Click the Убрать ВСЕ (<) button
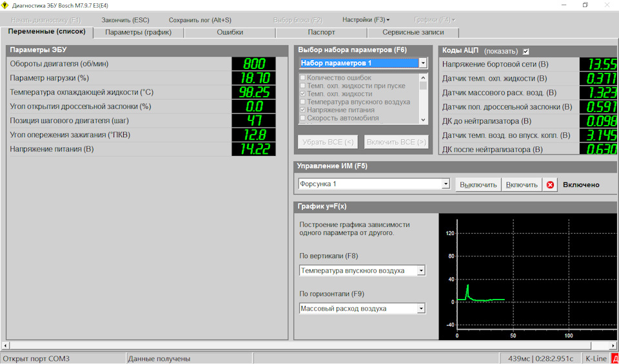The image size is (619, 364). click(328, 142)
